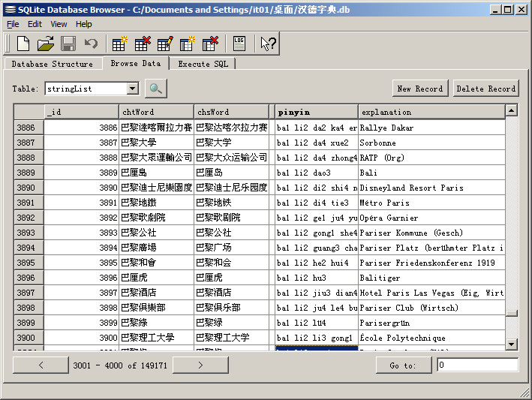The image size is (532, 400).
Task: Click pinyin cell 'ba1 li2 he2 hui4'
Action: [x=316, y=263]
